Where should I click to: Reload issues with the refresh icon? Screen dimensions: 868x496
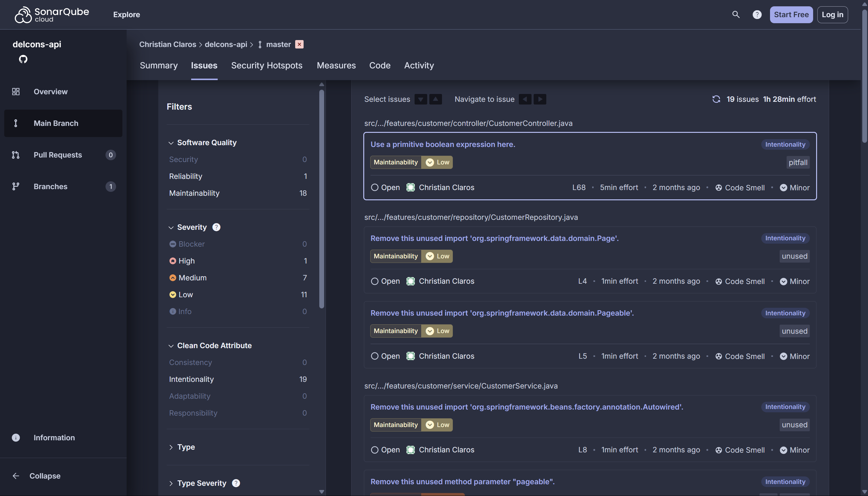point(716,99)
